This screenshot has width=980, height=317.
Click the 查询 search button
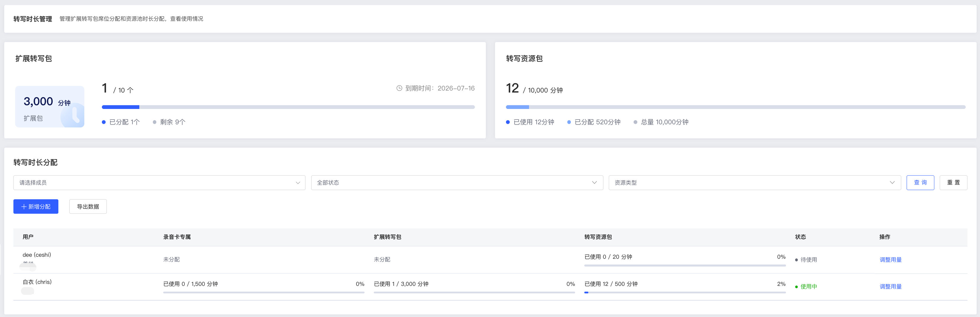(920, 183)
